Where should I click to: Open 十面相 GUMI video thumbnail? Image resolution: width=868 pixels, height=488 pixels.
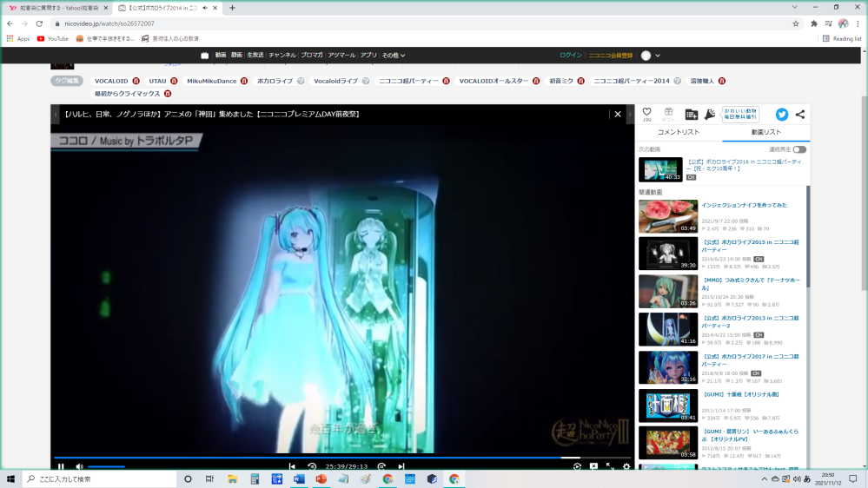click(x=668, y=406)
